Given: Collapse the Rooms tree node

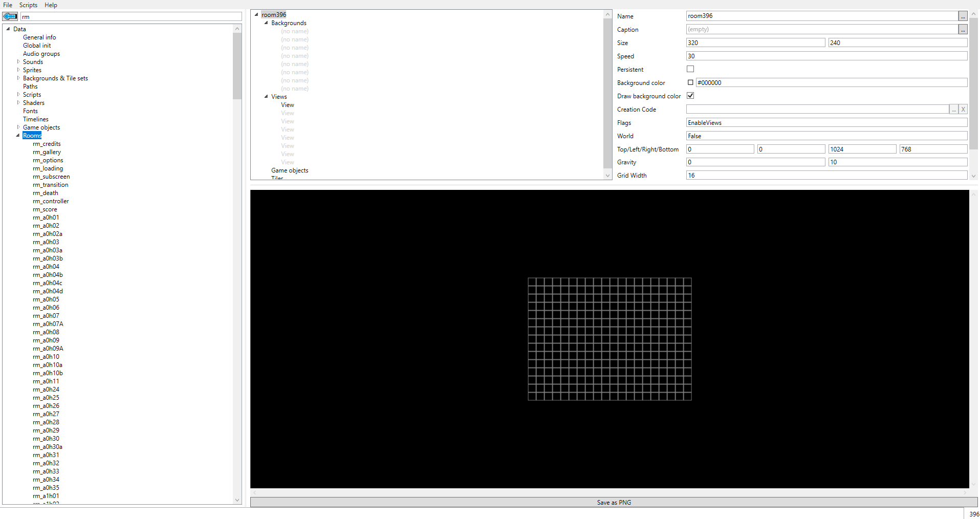Looking at the screenshot, I should coord(18,136).
